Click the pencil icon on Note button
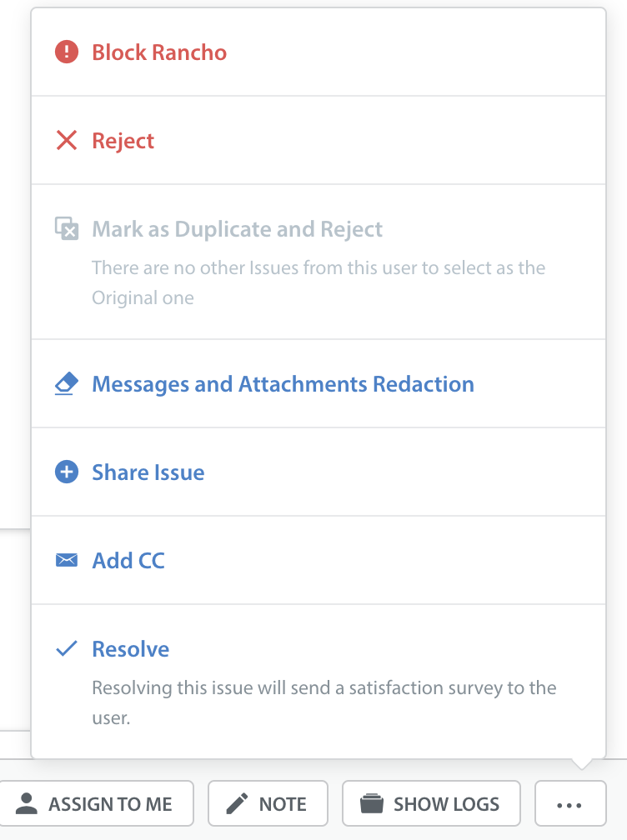 pyautogui.click(x=237, y=803)
